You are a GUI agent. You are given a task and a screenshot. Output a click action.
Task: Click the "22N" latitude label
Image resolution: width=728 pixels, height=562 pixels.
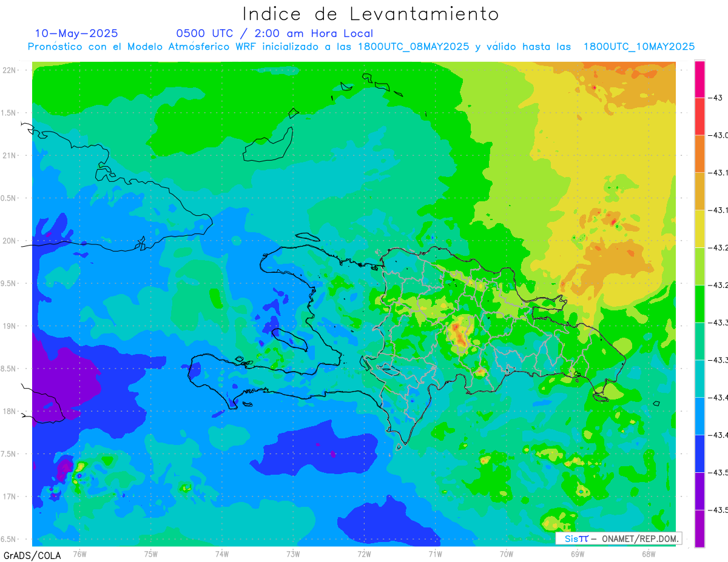pyautogui.click(x=9, y=70)
